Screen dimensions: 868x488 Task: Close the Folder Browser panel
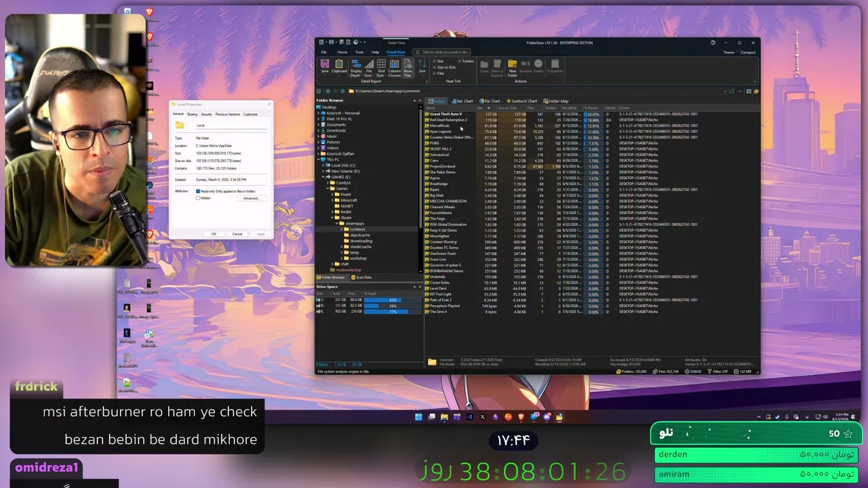point(420,100)
